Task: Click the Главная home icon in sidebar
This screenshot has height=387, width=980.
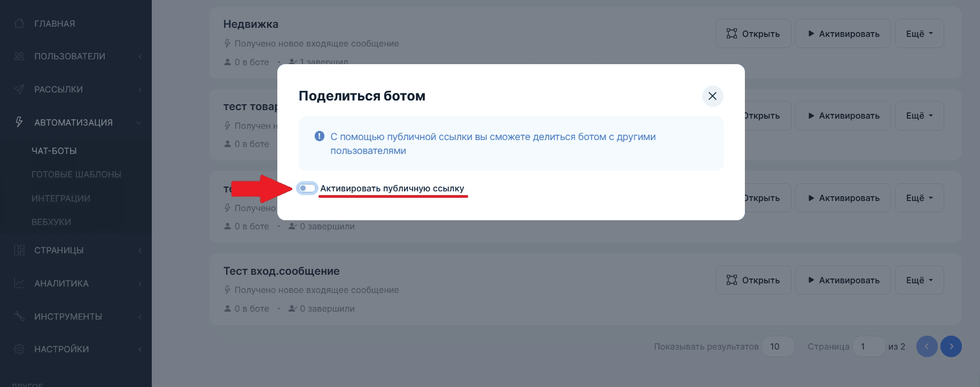Action: coord(19,24)
